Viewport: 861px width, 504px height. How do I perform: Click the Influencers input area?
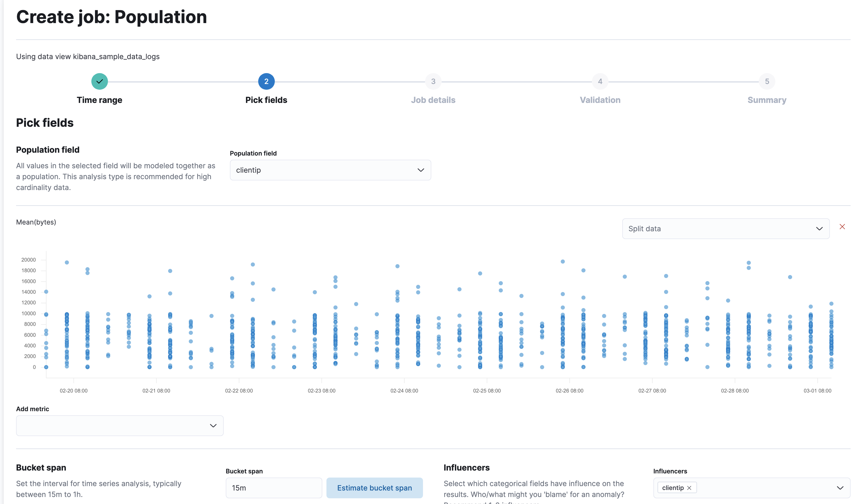pyautogui.click(x=752, y=488)
